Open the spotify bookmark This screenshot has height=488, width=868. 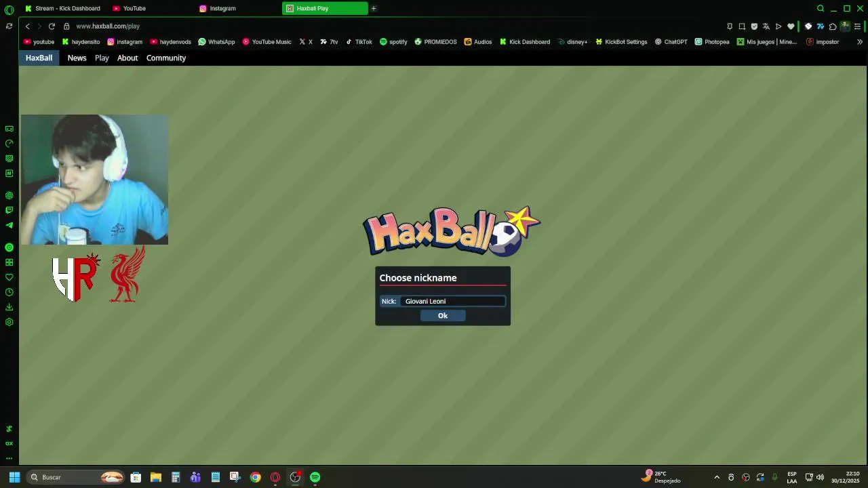(x=393, y=42)
